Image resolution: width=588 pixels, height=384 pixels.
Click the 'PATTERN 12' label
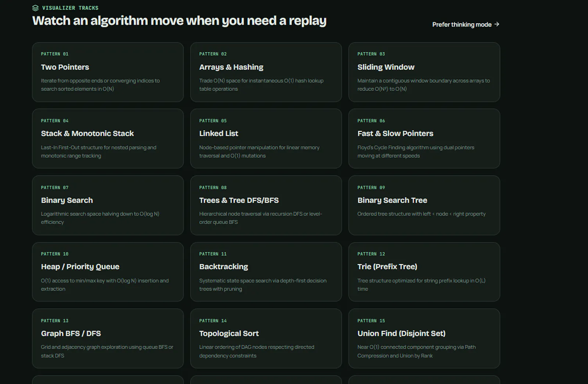pos(371,254)
